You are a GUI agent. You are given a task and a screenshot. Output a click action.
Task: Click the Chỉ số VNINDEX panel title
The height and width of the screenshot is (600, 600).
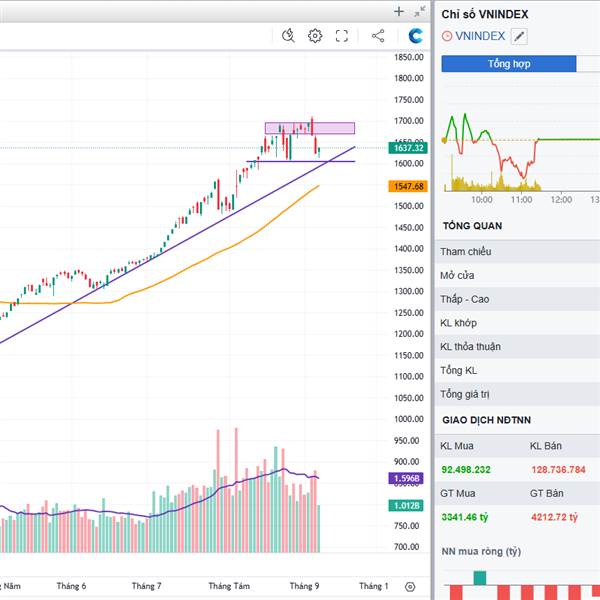coord(484,15)
